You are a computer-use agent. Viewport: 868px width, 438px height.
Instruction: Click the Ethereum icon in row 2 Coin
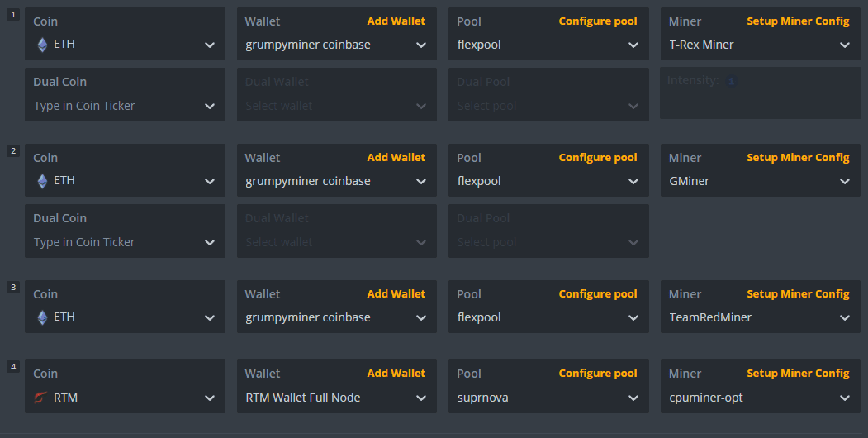click(x=42, y=180)
